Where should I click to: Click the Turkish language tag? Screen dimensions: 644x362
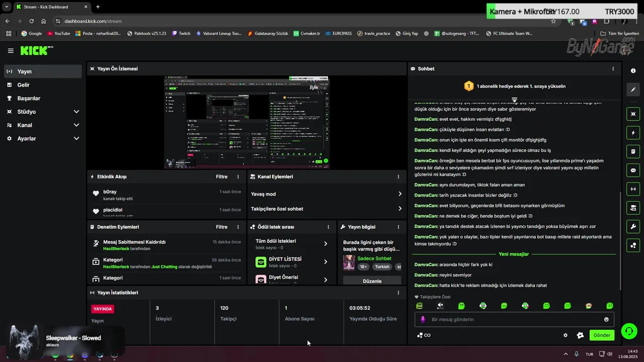pos(382,267)
